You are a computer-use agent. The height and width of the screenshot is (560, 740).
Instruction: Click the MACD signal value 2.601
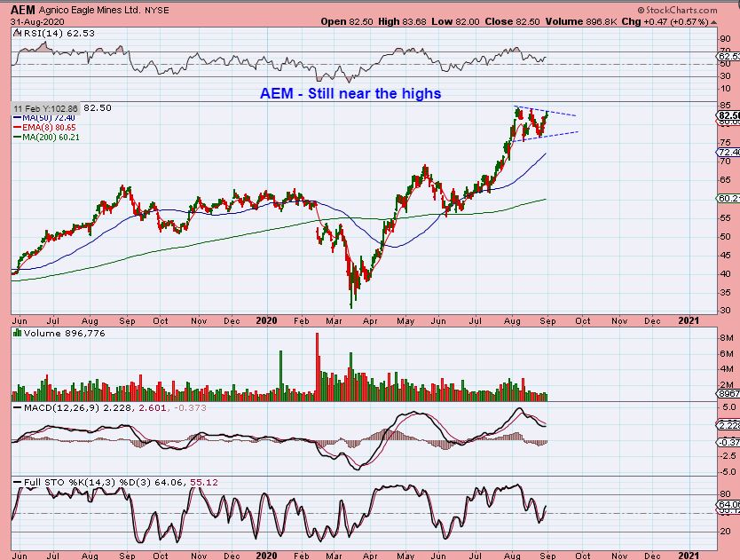point(152,407)
